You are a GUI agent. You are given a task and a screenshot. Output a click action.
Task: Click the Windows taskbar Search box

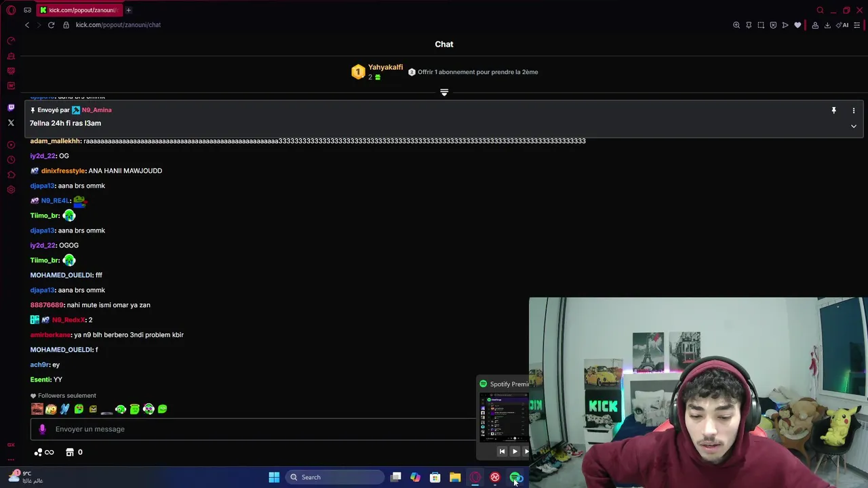(335, 477)
